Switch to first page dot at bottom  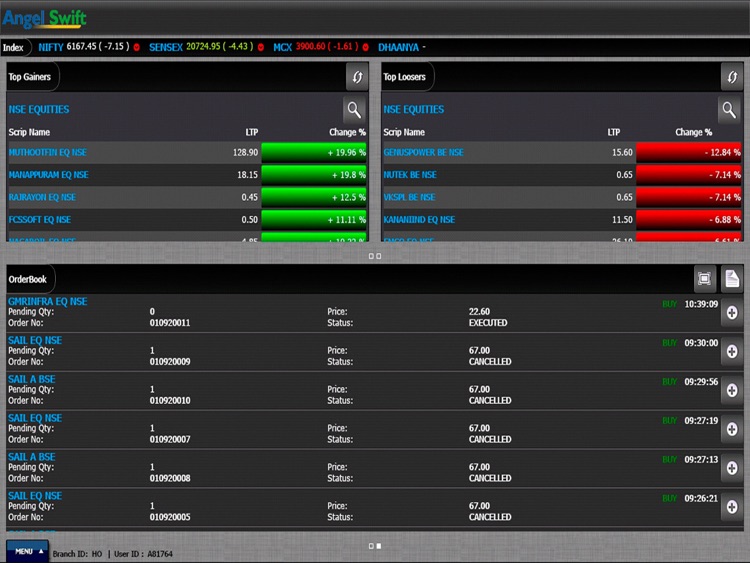coord(371,546)
